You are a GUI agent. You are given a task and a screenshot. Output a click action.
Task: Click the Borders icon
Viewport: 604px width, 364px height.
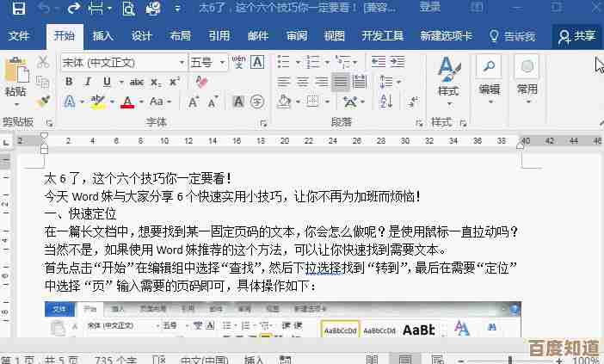coord(313,102)
